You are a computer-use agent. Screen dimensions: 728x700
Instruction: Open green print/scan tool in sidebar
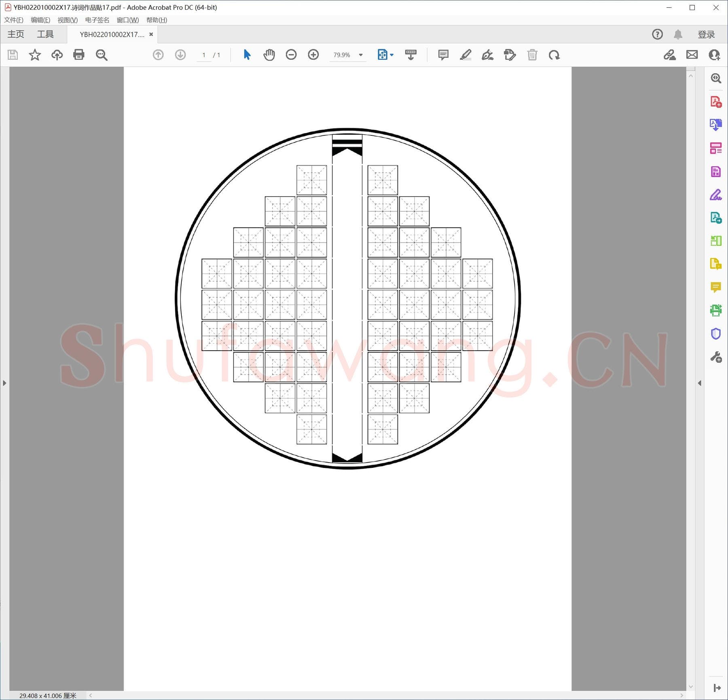(716, 311)
